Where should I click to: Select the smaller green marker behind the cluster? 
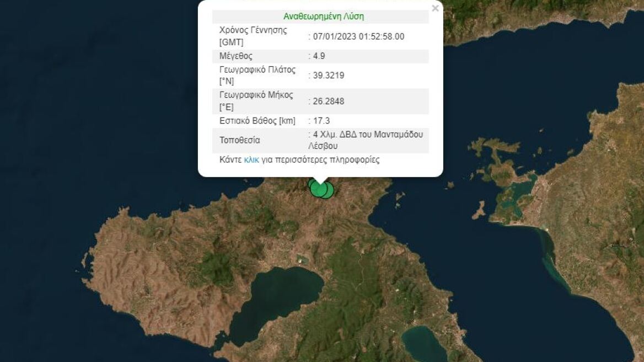(x=311, y=183)
